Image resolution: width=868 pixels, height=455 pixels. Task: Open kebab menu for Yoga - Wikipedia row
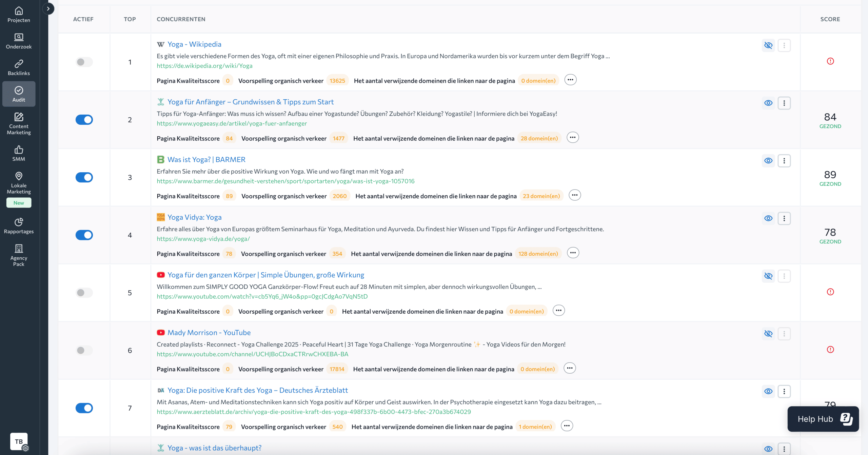(784, 45)
